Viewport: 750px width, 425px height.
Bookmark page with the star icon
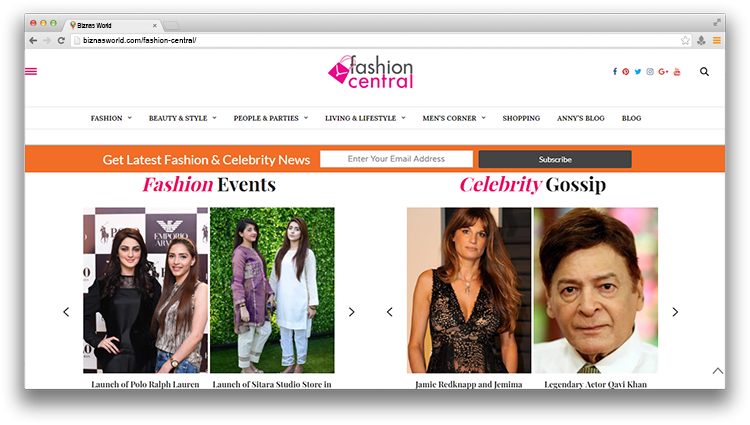pyautogui.click(x=685, y=41)
